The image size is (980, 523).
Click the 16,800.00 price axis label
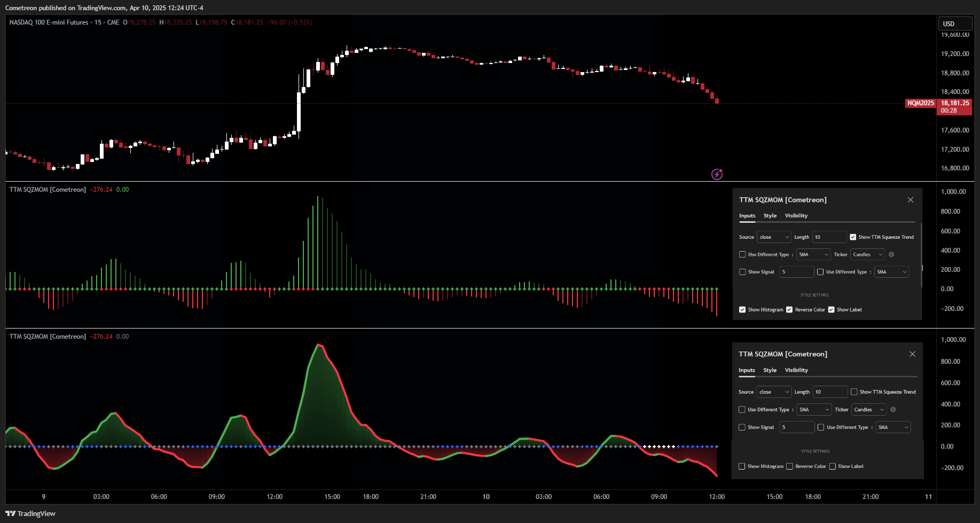click(x=955, y=168)
